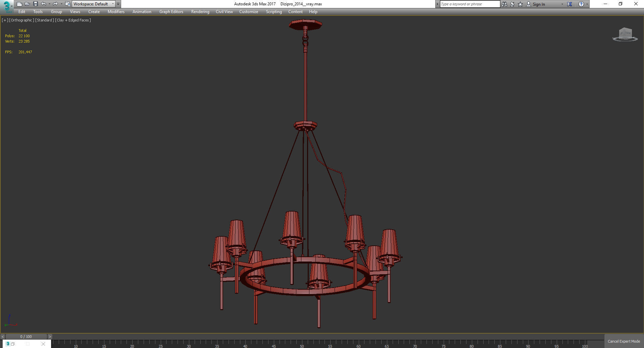The image size is (644, 348).
Task: Open the Edit menu
Action: tap(22, 12)
